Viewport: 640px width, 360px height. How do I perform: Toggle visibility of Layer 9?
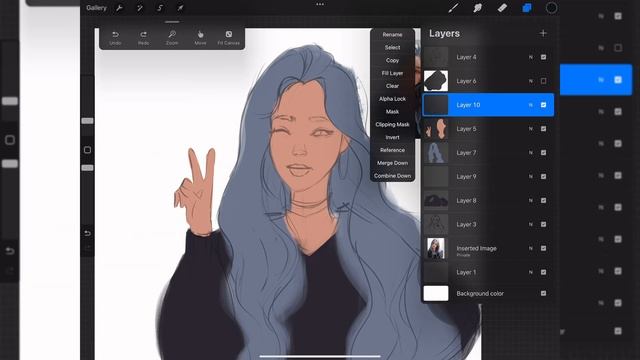[543, 176]
